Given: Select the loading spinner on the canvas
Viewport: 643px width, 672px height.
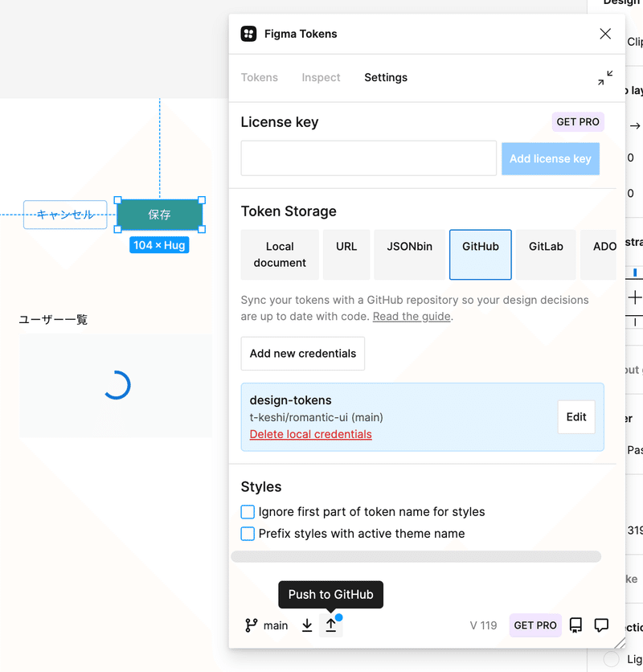Looking at the screenshot, I should click(117, 385).
